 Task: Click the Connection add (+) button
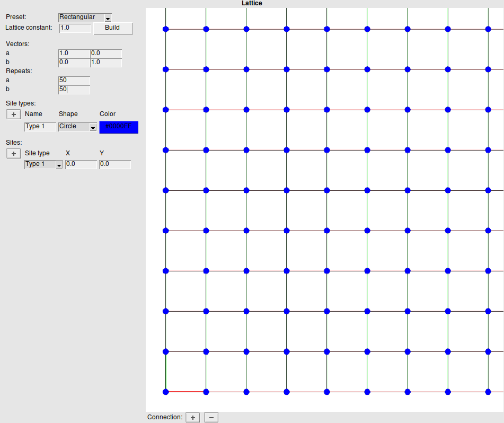click(192, 417)
